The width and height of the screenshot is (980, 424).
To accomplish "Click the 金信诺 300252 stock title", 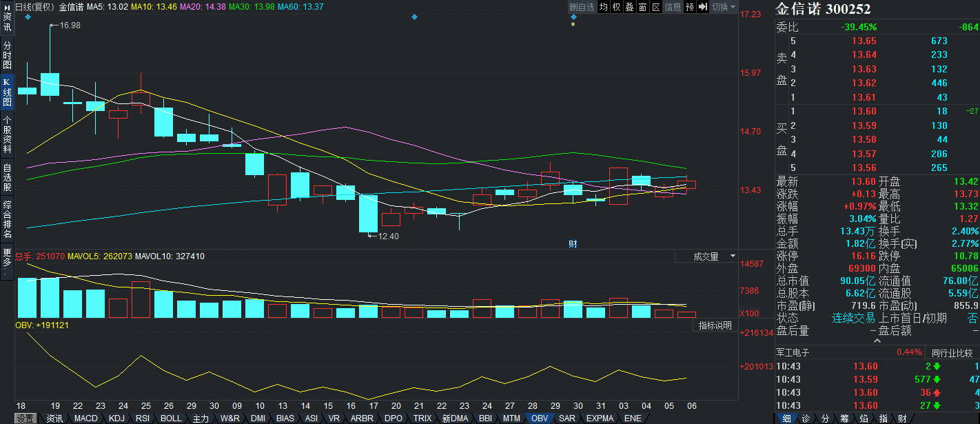I will point(823,9).
